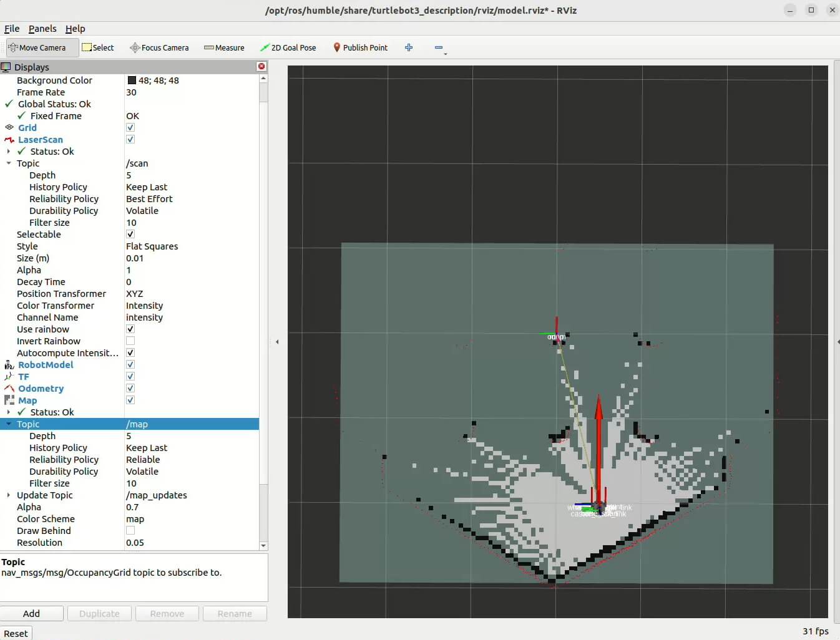Toggle the Grid display checkbox
Image resolution: width=840 pixels, height=640 pixels.
pyautogui.click(x=130, y=128)
